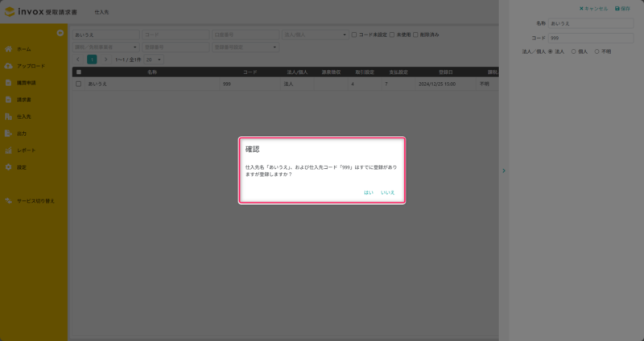This screenshot has width=644, height=341.
Task: Click the 名称 field in the edit panel
Action: [x=591, y=23]
